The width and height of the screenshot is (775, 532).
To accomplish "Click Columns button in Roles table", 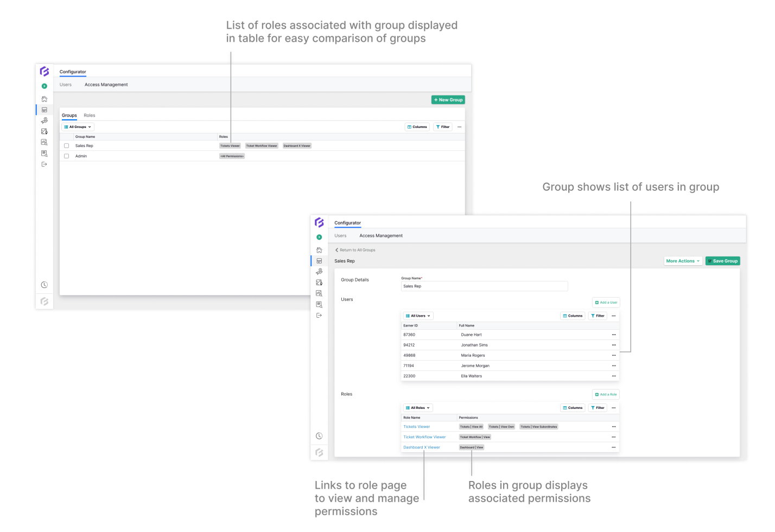I will (573, 408).
